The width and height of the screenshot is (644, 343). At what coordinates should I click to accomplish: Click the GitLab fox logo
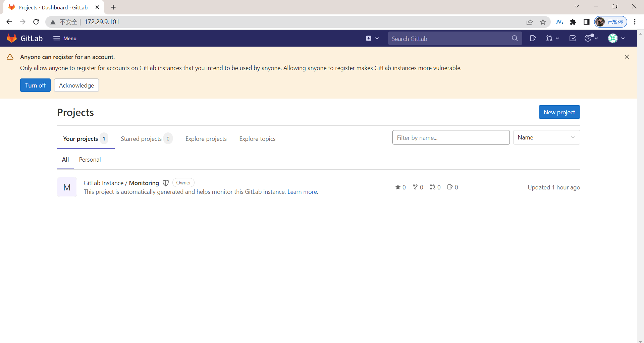pyautogui.click(x=12, y=38)
